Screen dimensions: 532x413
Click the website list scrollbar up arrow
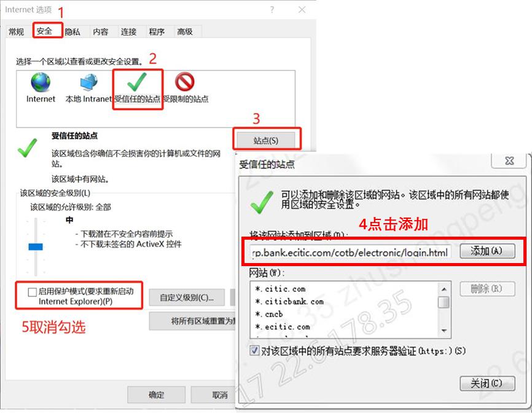click(x=444, y=289)
